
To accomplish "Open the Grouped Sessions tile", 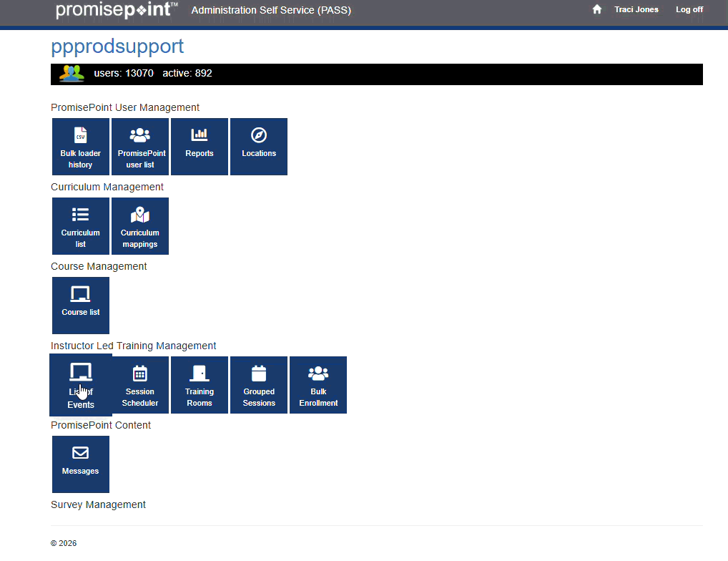I will pos(259,385).
